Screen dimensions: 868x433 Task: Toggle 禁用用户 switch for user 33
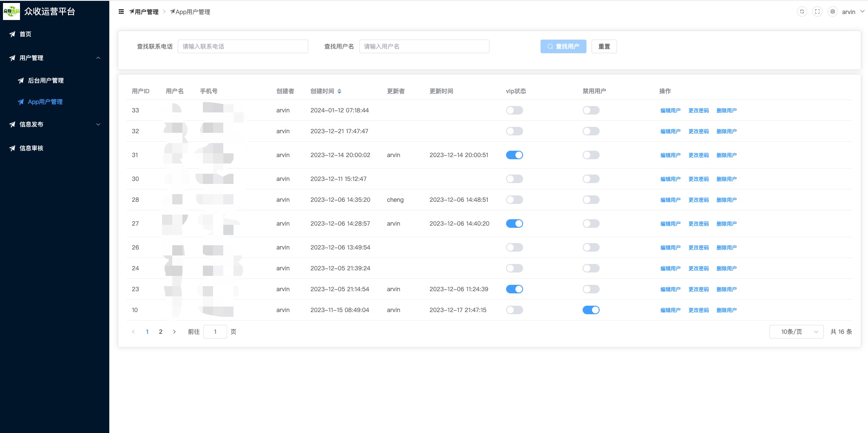(x=591, y=110)
